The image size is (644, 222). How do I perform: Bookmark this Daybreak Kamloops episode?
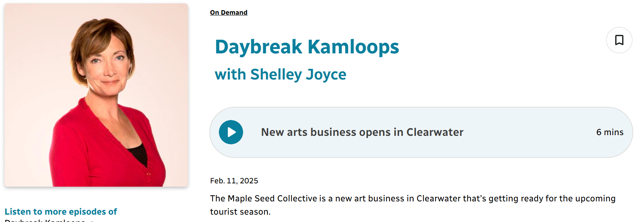pos(619,40)
